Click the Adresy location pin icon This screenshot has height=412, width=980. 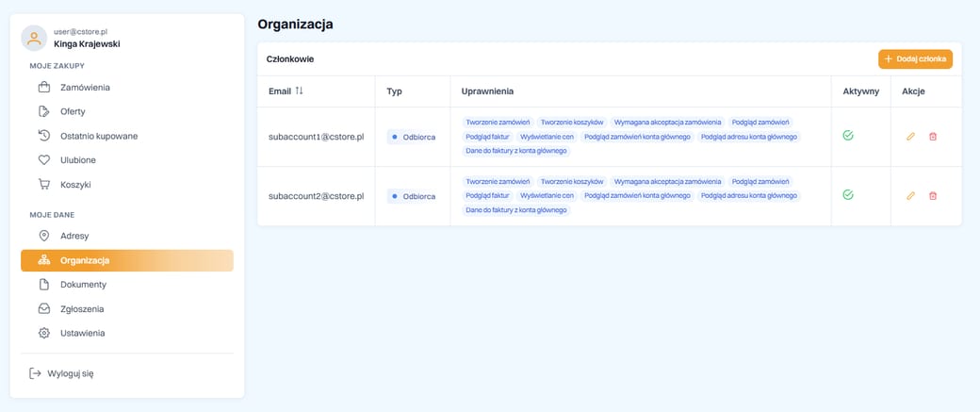(43, 236)
